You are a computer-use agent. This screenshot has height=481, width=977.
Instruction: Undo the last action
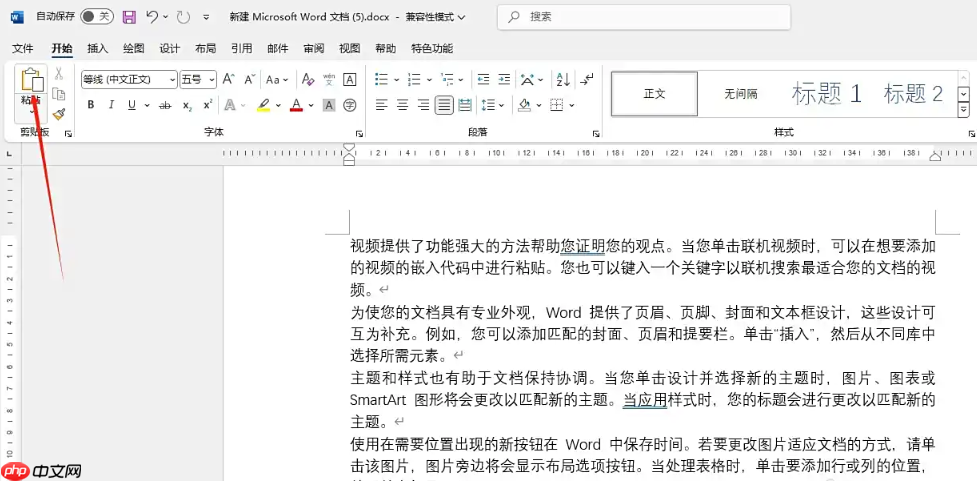[152, 17]
